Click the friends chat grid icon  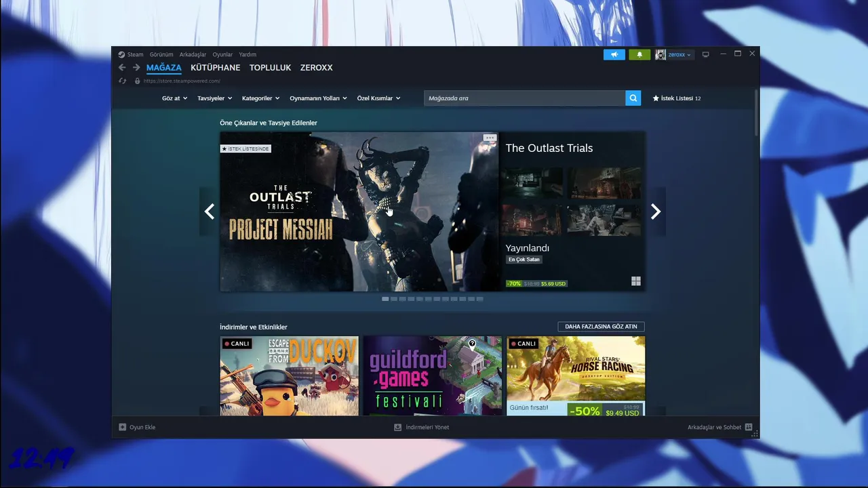pos(749,427)
